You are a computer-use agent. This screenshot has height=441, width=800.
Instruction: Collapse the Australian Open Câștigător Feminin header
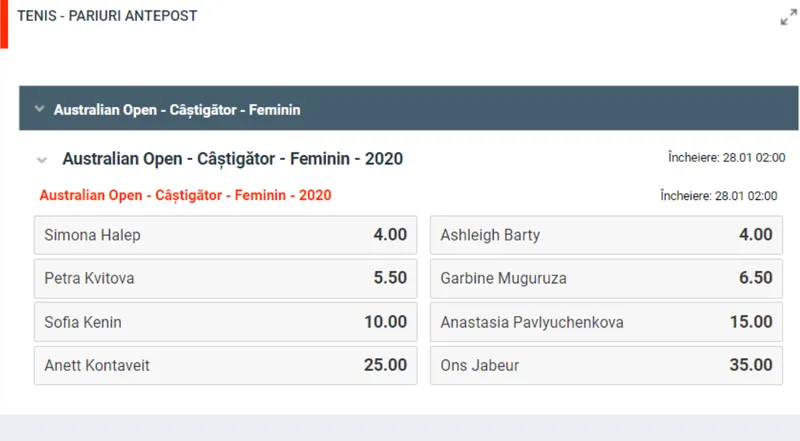tap(39, 109)
